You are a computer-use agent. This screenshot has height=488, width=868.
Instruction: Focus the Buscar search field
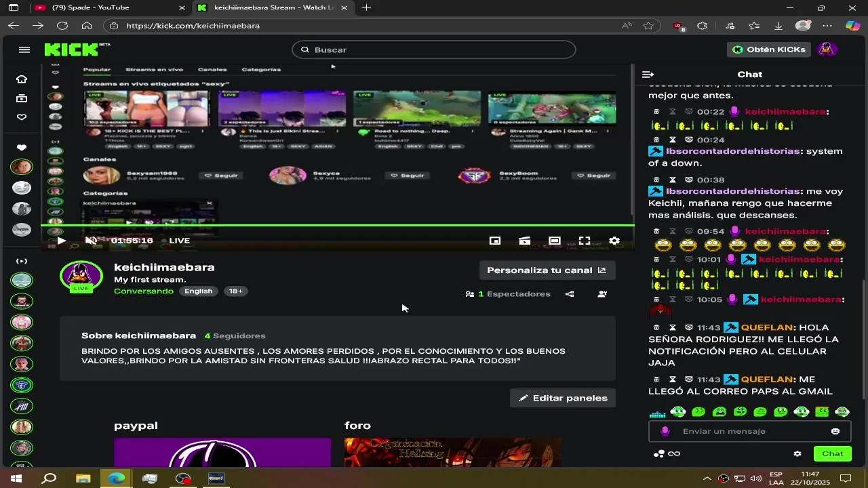pos(434,49)
